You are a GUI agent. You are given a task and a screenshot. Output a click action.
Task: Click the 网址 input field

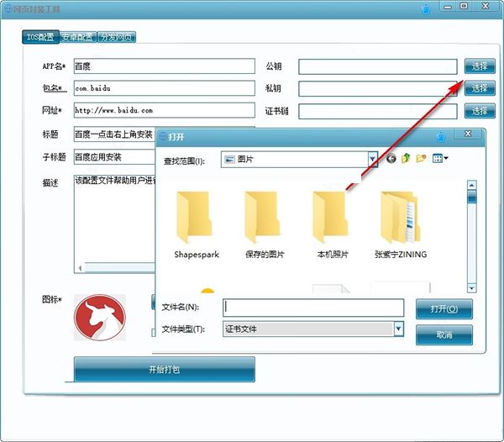point(165,110)
